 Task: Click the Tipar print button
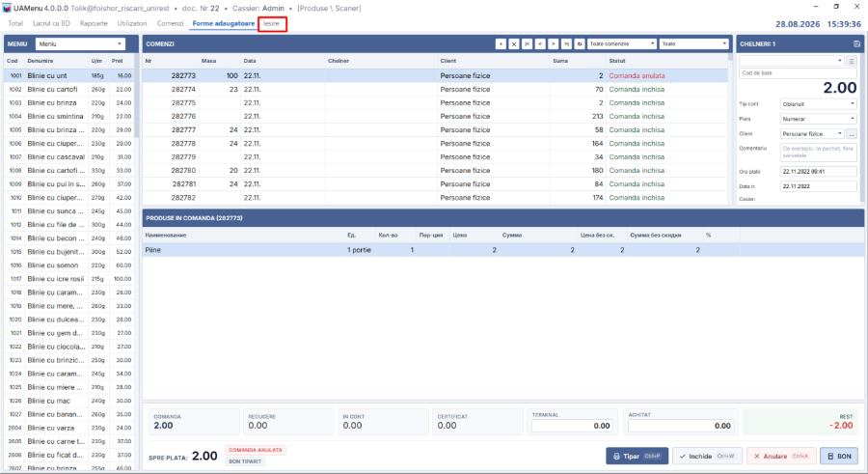click(637, 456)
